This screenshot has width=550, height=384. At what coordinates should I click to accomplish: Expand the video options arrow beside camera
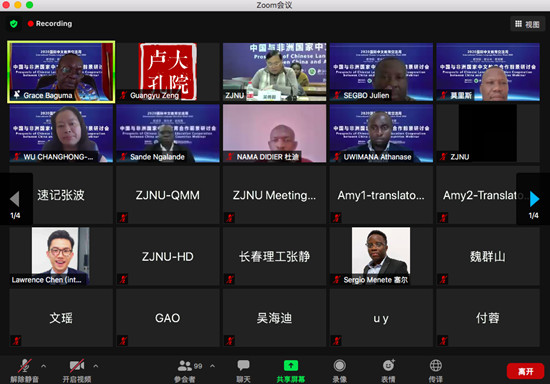(96, 366)
